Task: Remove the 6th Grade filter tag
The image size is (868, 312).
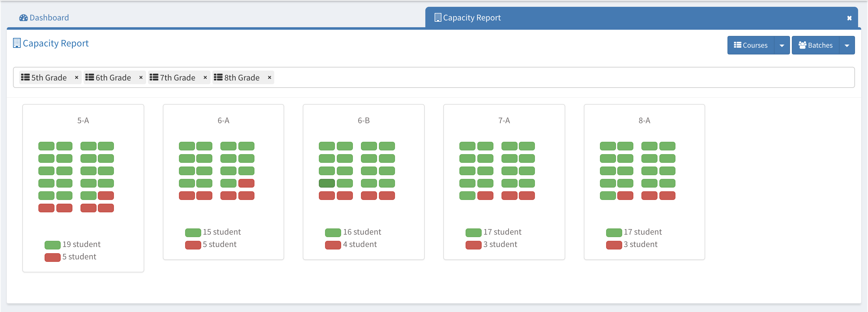Action: click(x=141, y=77)
